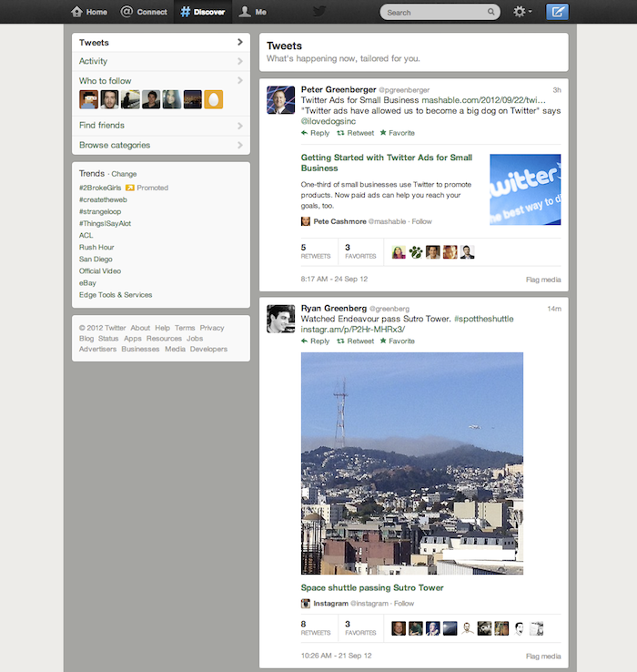Image resolution: width=637 pixels, height=672 pixels.
Task: Click the compose new tweet icon
Action: tap(557, 12)
